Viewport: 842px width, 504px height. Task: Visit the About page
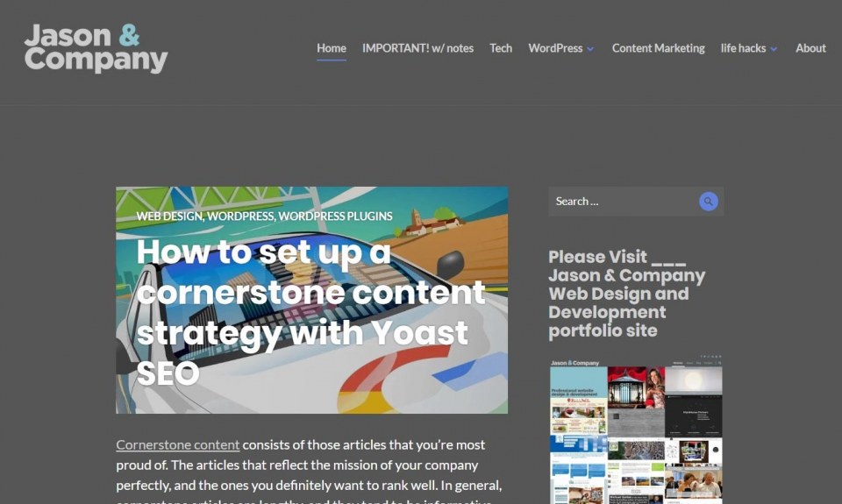[x=810, y=47]
